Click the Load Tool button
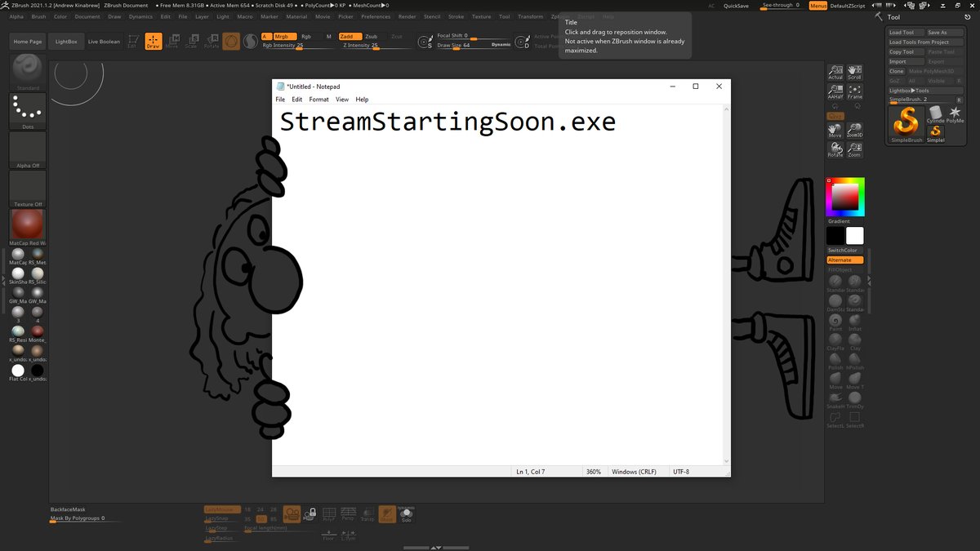The height and width of the screenshot is (551, 980). [x=906, y=33]
